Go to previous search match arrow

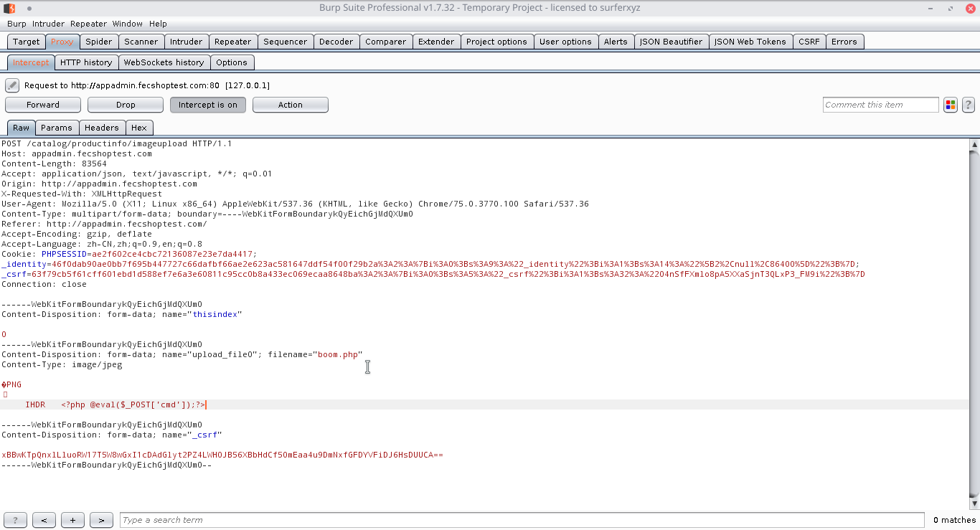click(x=44, y=520)
